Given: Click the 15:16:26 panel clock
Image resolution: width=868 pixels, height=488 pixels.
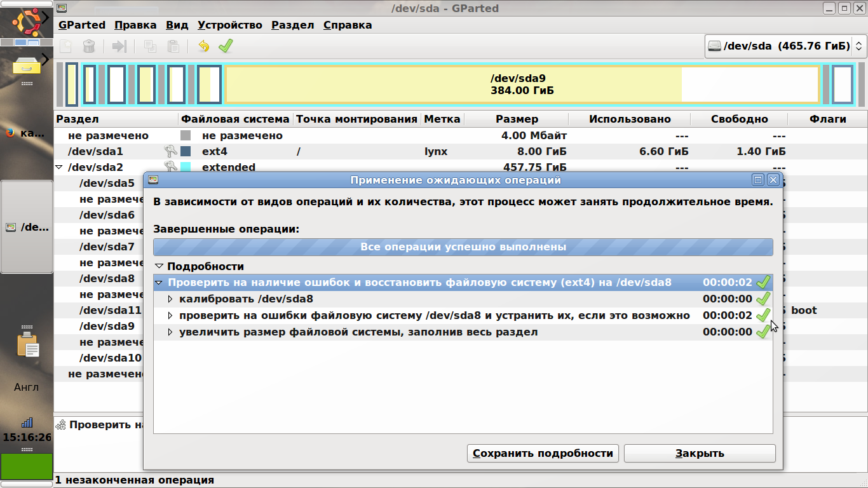Looking at the screenshot, I should point(27,437).
